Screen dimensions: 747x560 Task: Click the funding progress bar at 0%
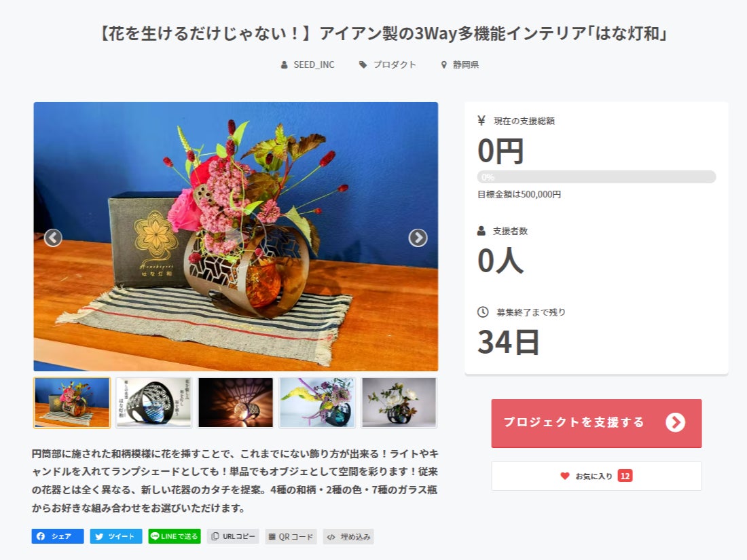click(596, 176)
